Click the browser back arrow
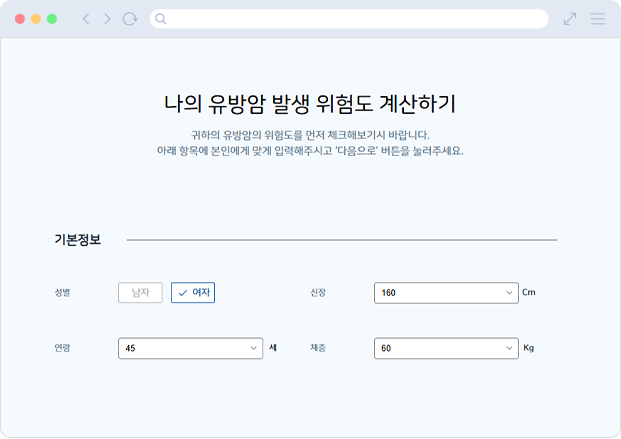Screen dimensions: 621x439 click(85, 19)
